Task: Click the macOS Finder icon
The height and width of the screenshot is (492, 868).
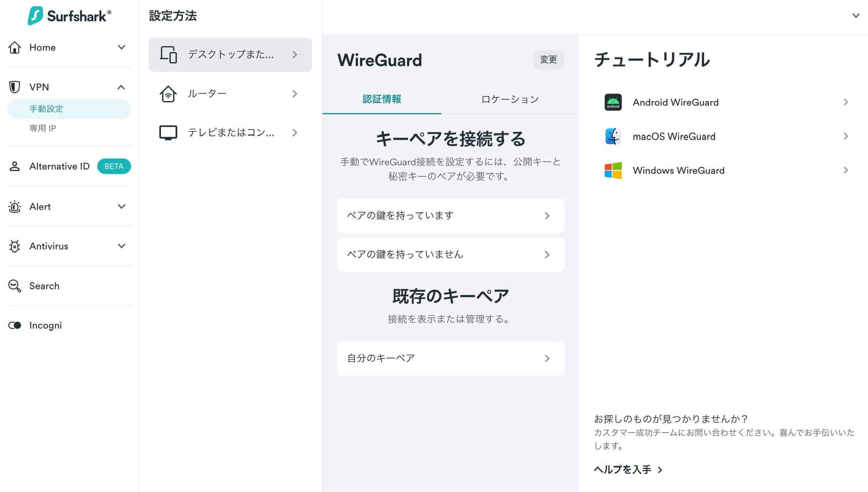Action: click(613, 137)
